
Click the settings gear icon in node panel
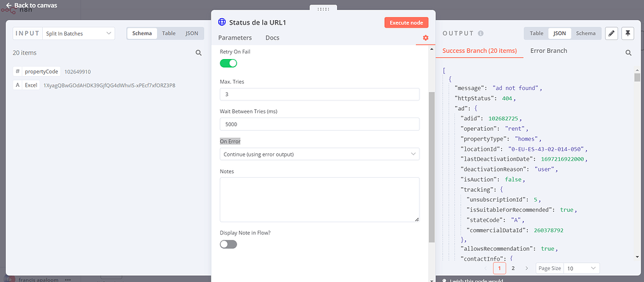point(426,38)
